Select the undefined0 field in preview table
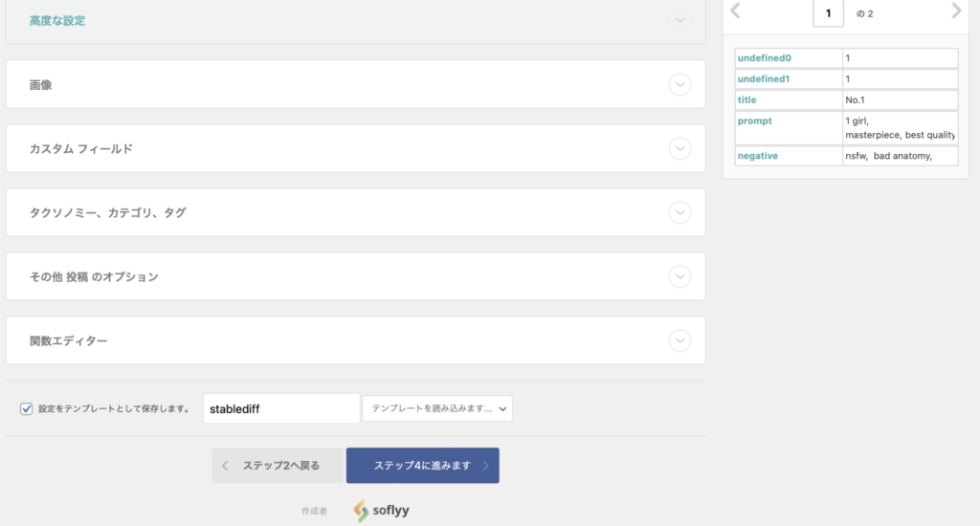 click(764, 58)
